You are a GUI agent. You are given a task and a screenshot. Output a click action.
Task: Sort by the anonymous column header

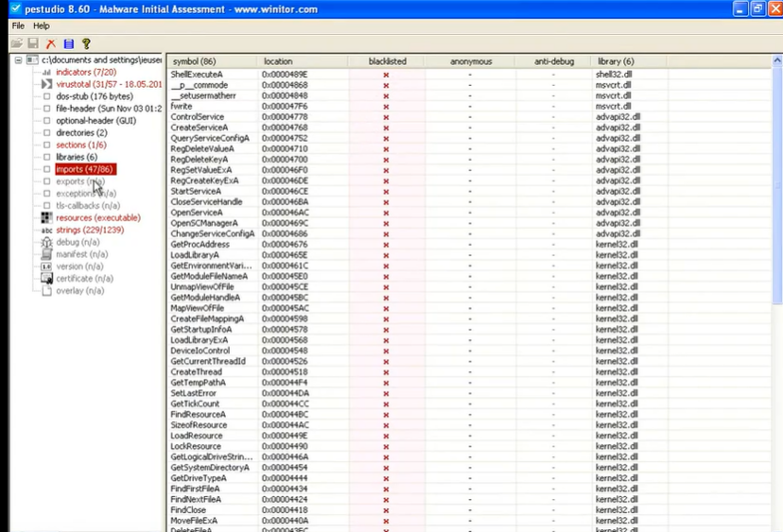pyautogui.click(x=470, y=61)
